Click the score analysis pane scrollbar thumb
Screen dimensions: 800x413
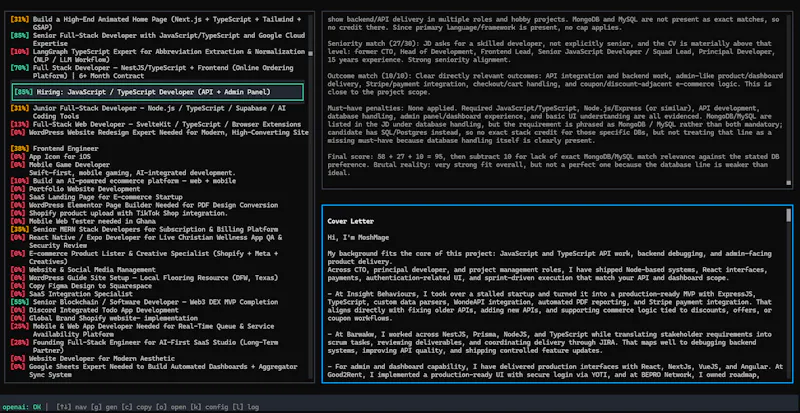click(x=789, y=182)
